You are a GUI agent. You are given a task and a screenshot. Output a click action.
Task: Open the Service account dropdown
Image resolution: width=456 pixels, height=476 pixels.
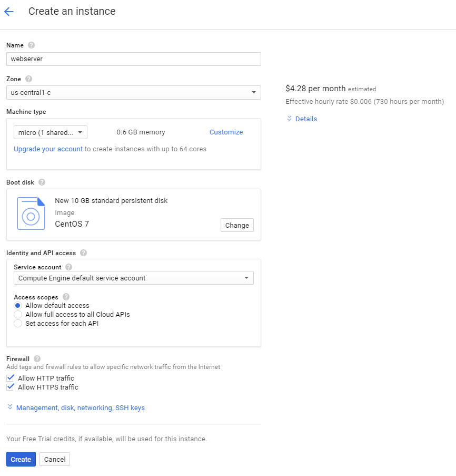tap(245, 278)
